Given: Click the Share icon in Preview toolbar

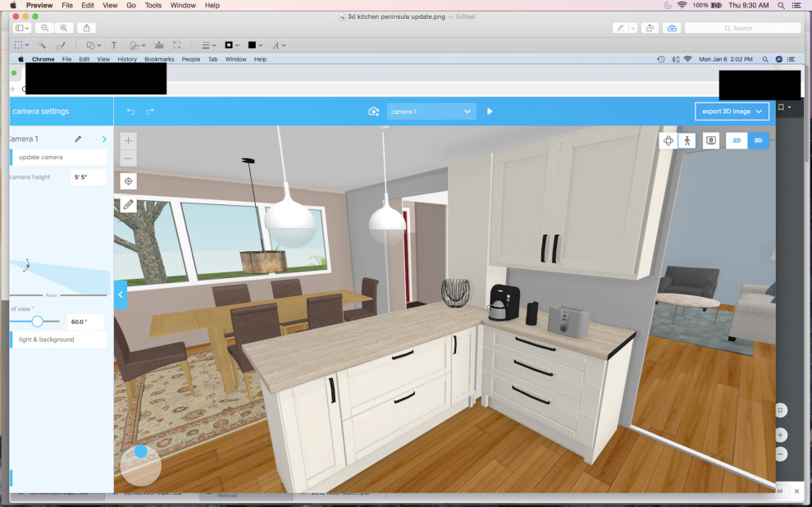Looking at the screenshot, I should pyautogui.click(x=88, y=28).
